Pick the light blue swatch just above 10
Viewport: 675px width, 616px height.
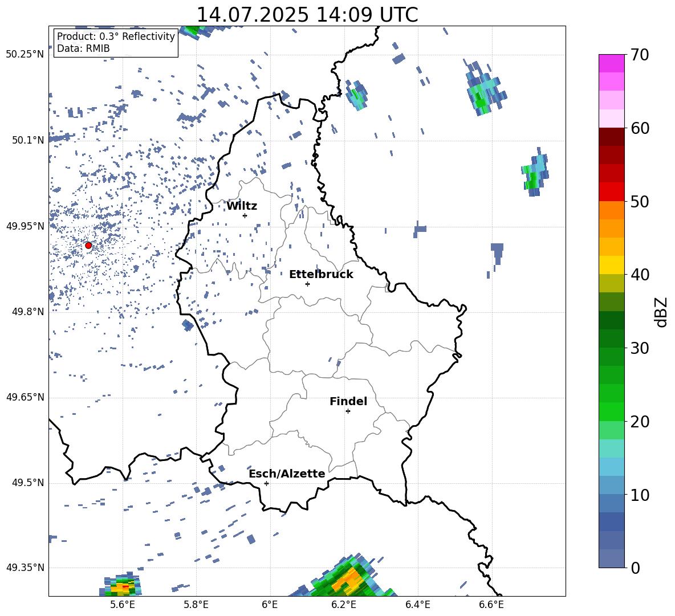[x=612, y=485]
